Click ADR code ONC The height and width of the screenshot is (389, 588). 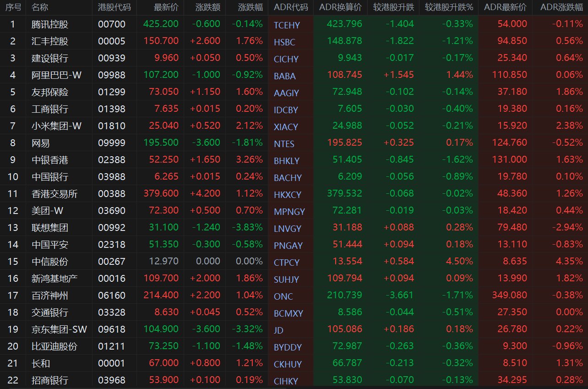[283, 296]
